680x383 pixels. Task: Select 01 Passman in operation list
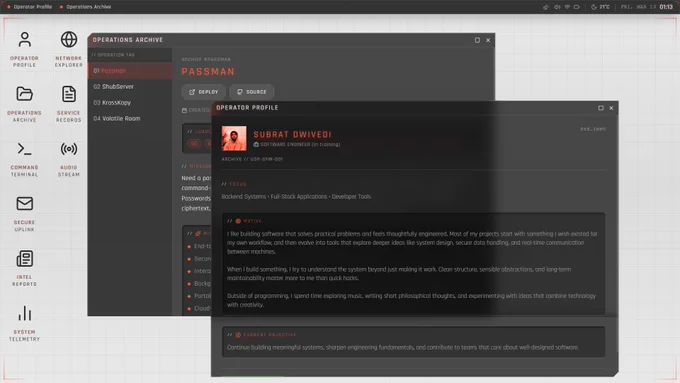pyautogui.click(x=130, y=71)
